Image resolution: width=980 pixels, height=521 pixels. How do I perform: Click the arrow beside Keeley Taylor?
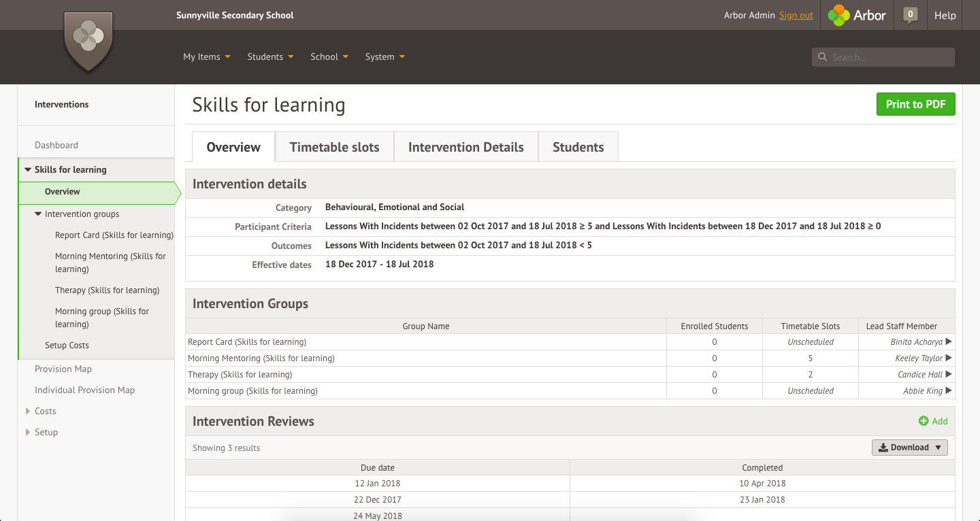(x=949, y=358)
